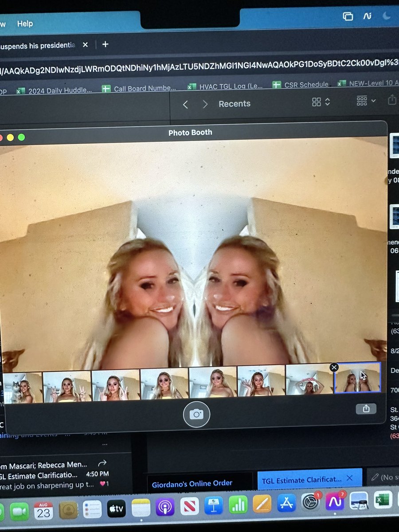Select the third Photo Booth strip thumbnail

(x=116, y=384)
